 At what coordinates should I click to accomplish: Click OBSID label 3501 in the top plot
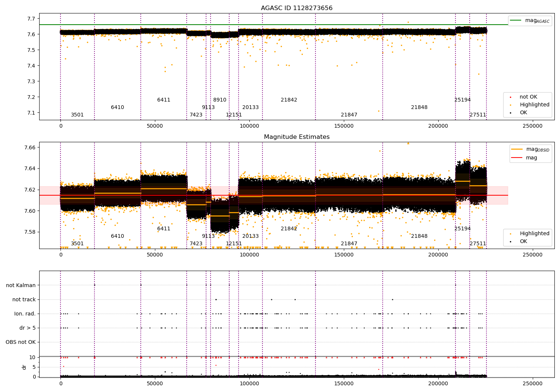(77, 115)
